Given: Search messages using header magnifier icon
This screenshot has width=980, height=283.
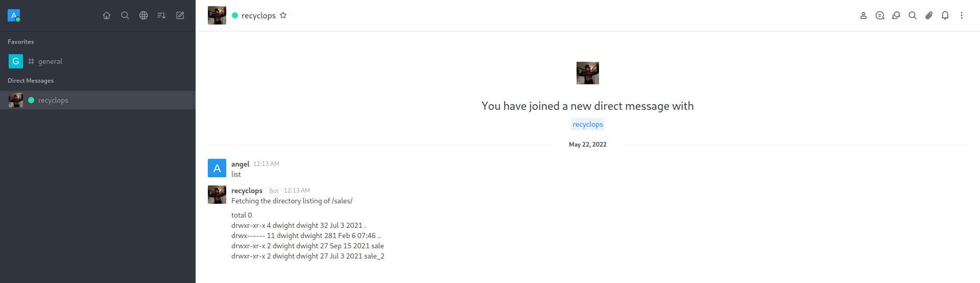Looking at the screenshot, I should pyautogui.click(x=913, y=15).
